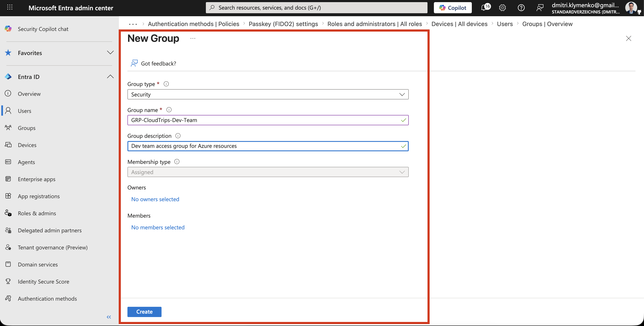This screenshot has width=644, height=326.
Task: Open the Group type dropdown
Action: pyautogui.click(x=268, y=94)
